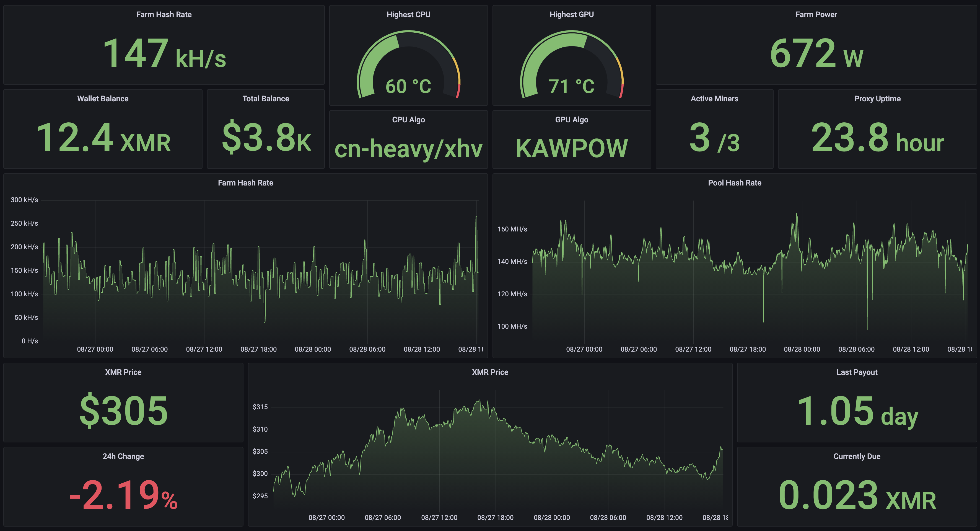Viewport: 980px width, 531px height.
Task: Open the Farm Hash Rate stat panel title
Action: pos(164,14)
